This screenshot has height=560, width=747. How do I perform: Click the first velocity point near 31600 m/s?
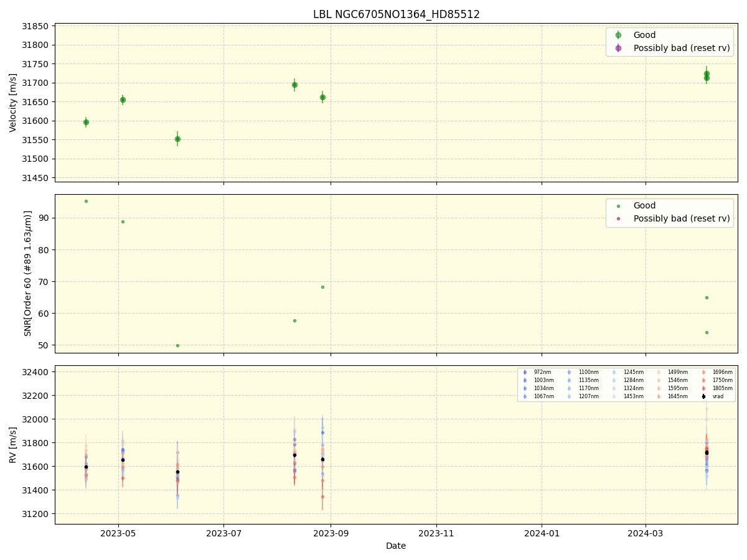click(x=86, y=122)
